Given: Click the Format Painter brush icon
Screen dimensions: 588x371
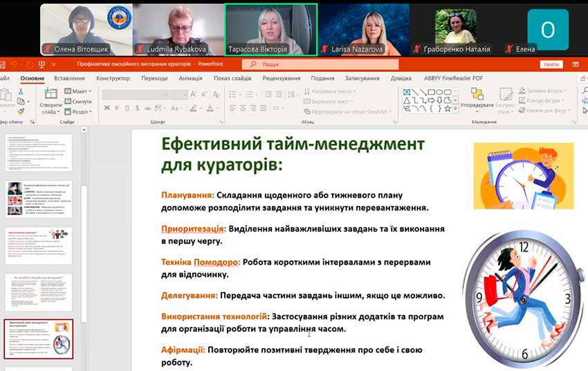Looking at the screenshot, I should pos(21,111).
